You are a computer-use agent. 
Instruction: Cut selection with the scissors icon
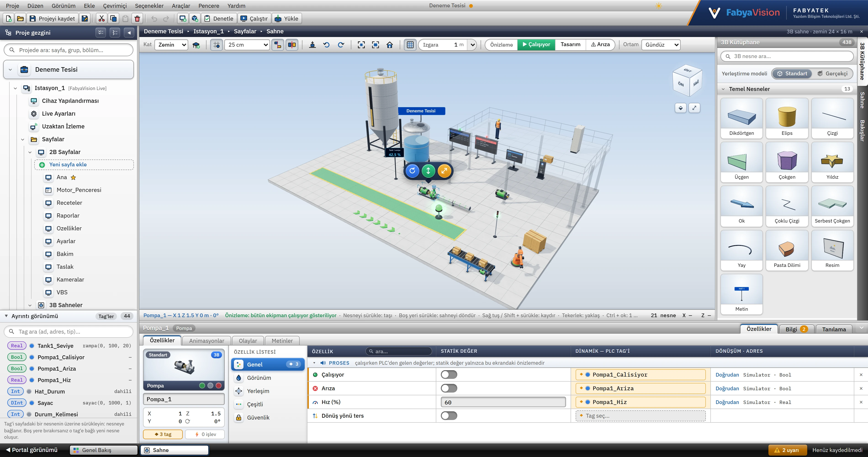tap(101, 19)
